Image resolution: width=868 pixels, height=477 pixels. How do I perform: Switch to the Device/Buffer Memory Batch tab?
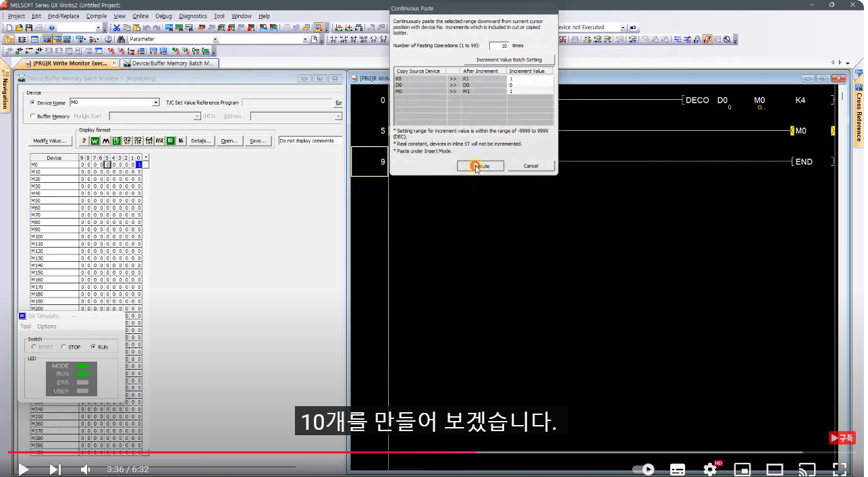[x=169, y=63]
